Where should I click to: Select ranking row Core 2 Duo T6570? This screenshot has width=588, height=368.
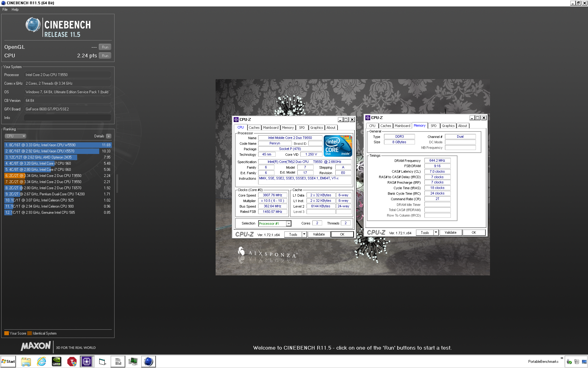(x=58, y=188)
